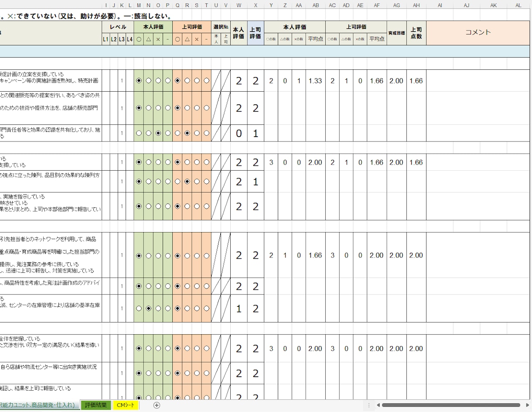This screenshot has height=412, width=532.
Task: Click the レベル header cell
Action: 118,27
